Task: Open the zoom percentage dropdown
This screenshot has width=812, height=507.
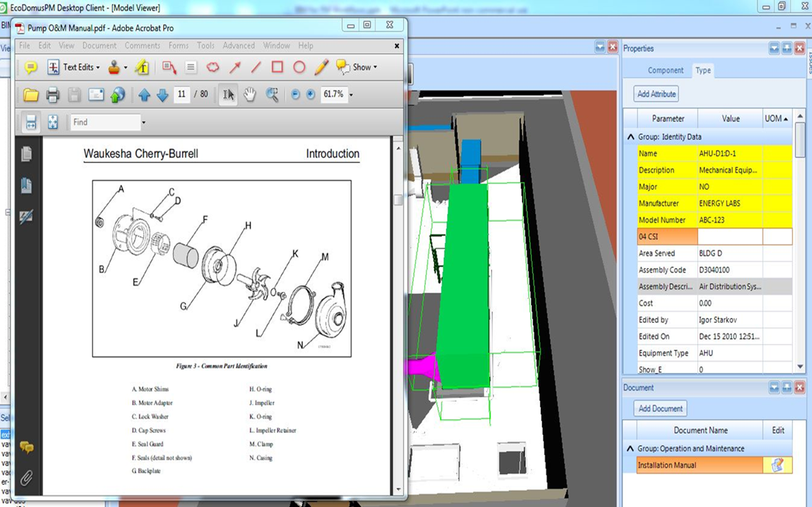Action: click(351, 95)
